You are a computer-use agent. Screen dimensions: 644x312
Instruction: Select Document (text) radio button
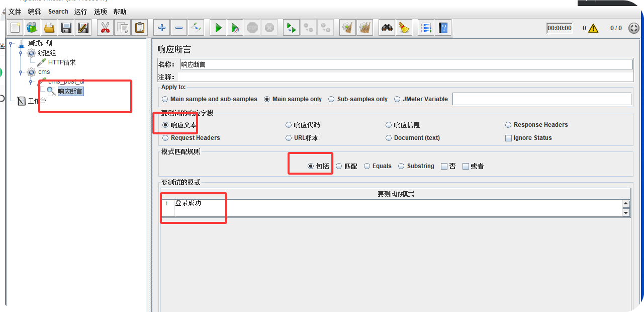[389, 138]
